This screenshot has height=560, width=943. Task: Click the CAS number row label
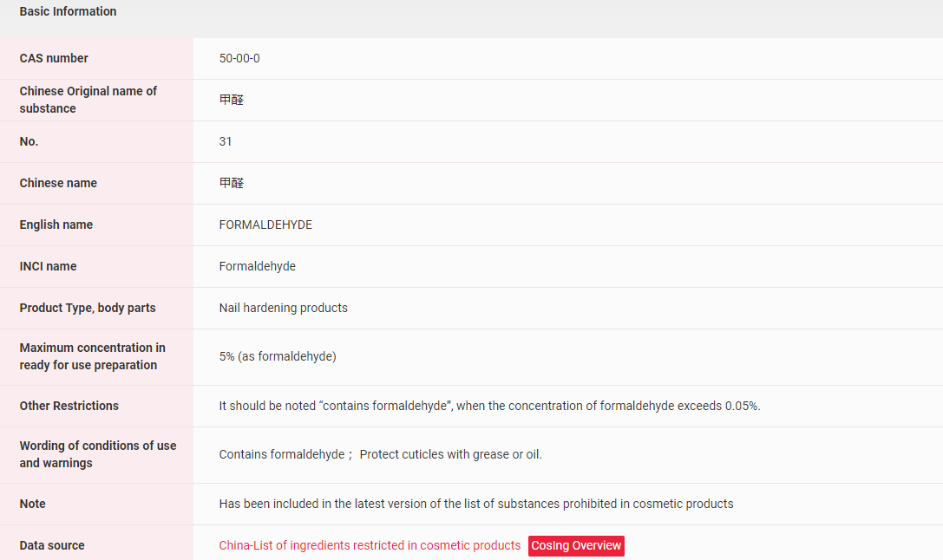54,58
